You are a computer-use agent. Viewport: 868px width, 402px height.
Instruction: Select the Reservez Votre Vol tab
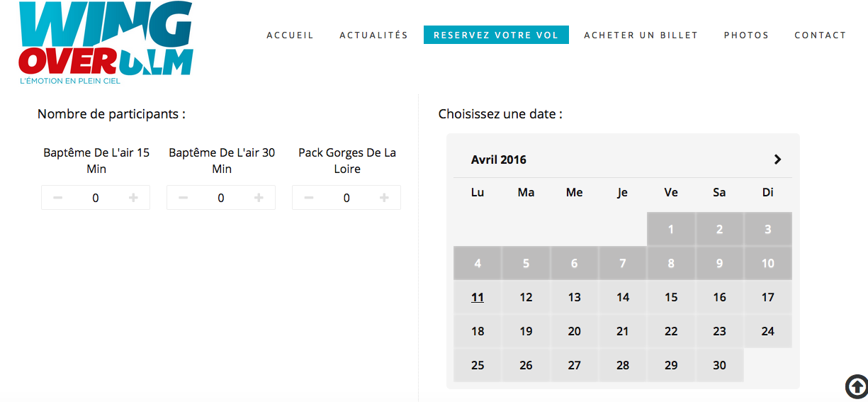click(496, 35)
